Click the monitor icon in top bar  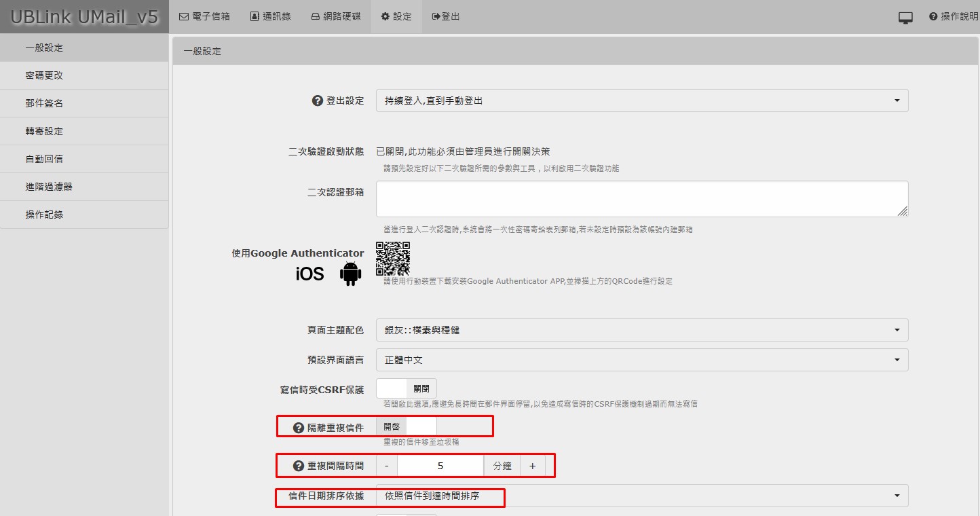[905, 18]
